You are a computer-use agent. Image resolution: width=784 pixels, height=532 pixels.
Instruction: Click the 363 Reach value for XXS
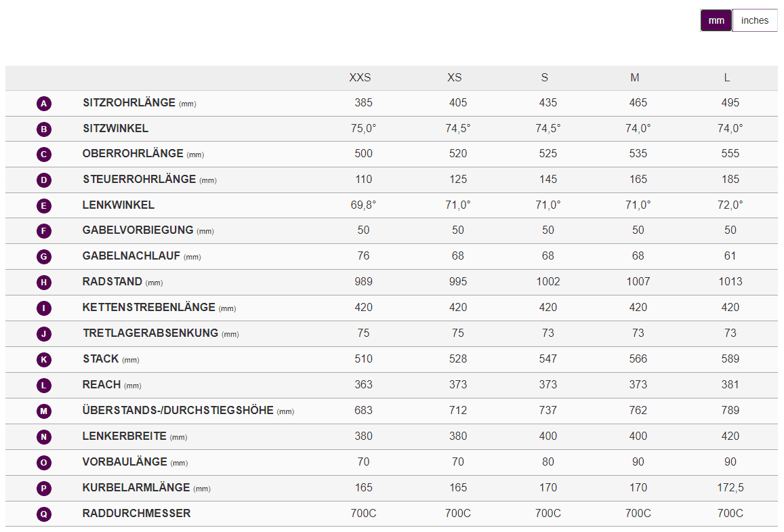(x=363, y=384)
